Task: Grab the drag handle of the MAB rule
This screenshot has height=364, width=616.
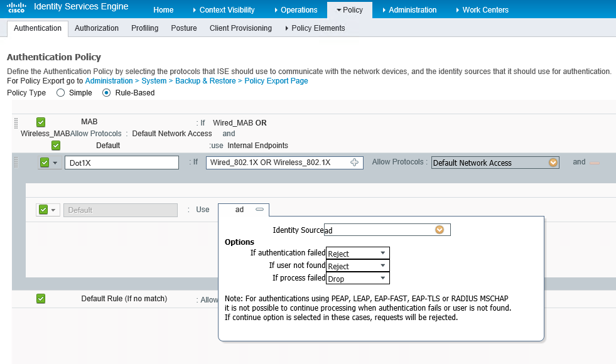Action: pyautogui.click(x=16, y=123)
